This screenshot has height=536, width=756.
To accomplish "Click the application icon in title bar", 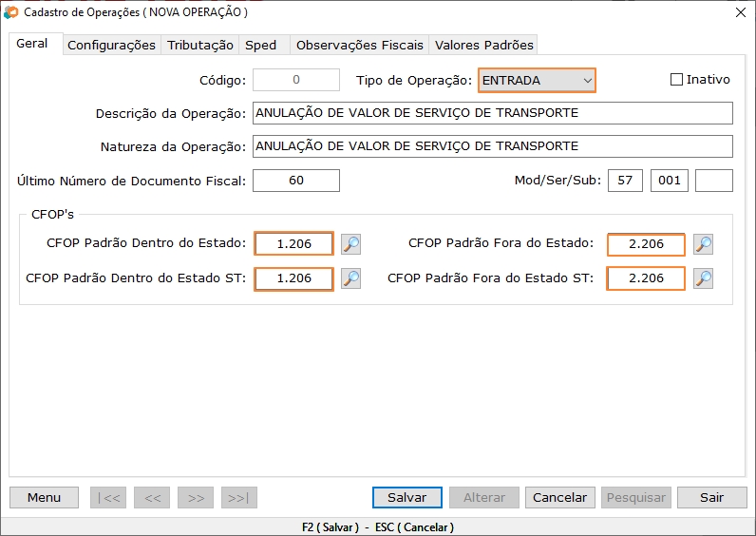I will pyautogui.click(x=10, y=12).
